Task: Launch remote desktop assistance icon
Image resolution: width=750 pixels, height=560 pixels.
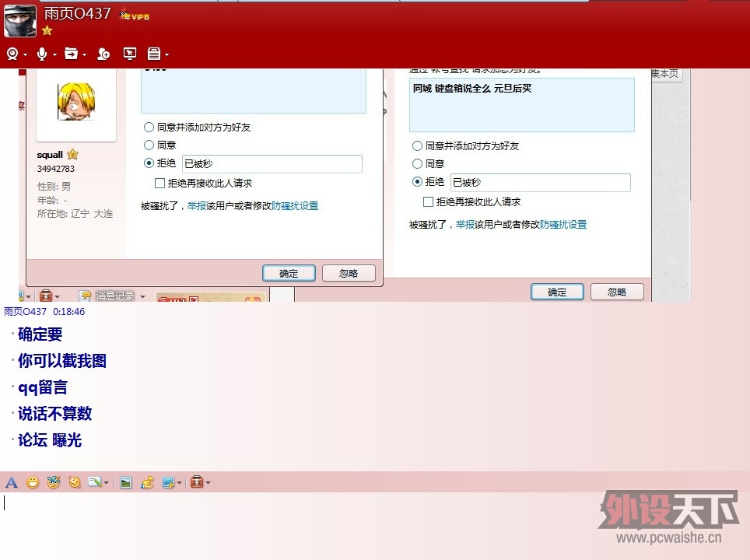Action: click(x=130, y=54)
